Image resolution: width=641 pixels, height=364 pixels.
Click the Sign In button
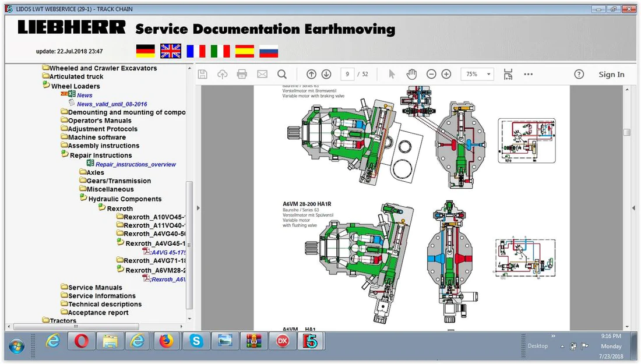pyautogui.click(x=611, y=75)
